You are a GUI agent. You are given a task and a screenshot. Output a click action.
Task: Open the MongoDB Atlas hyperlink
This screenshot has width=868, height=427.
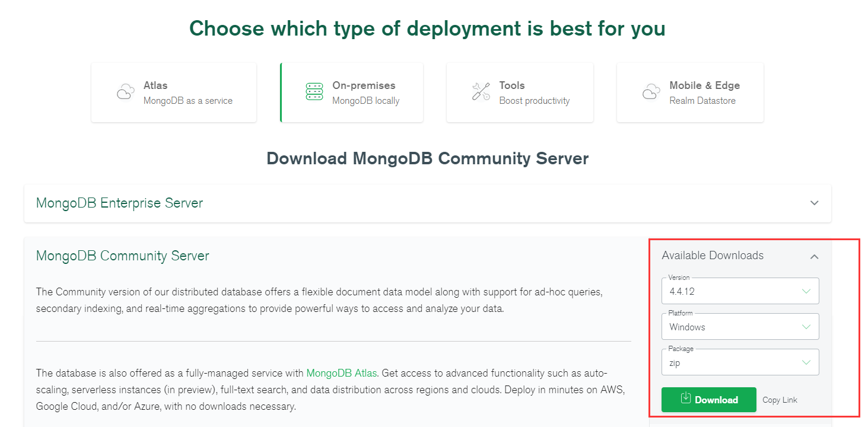(x=342, y=373)
